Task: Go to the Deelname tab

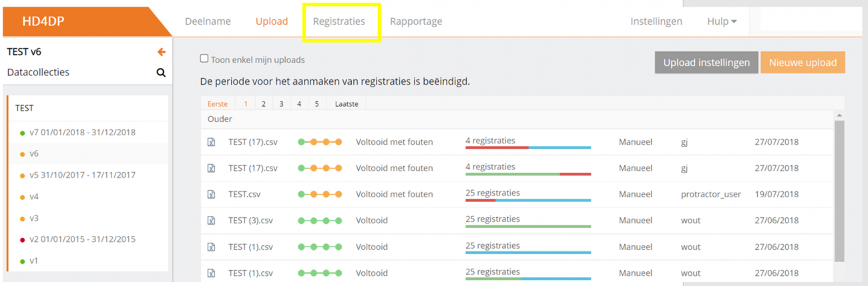Action: [x=208, y=21]
